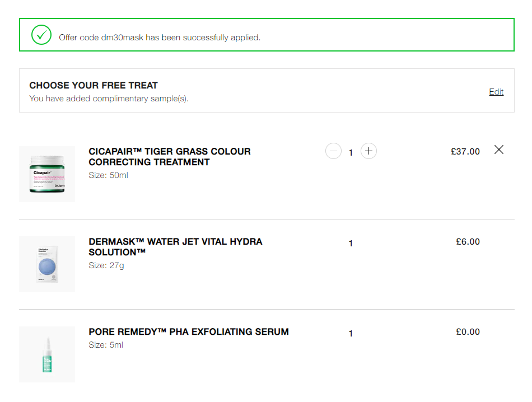Viewport: 532px width, 402px height.
Task: Click £0.00 price of Pore Remedy
Action: [468, 332]
